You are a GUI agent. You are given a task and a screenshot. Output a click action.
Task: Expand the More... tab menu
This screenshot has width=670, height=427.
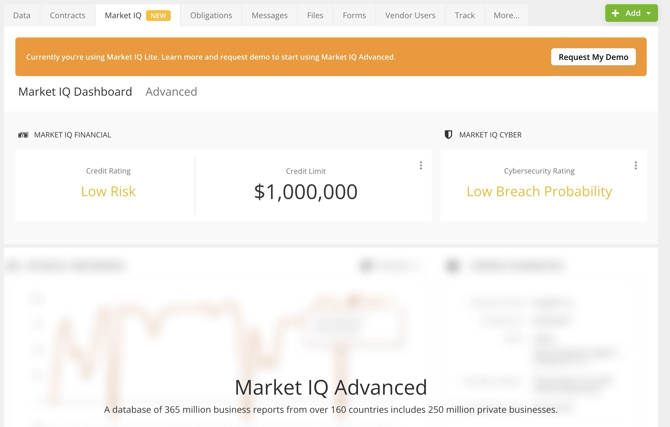[506, 15]
